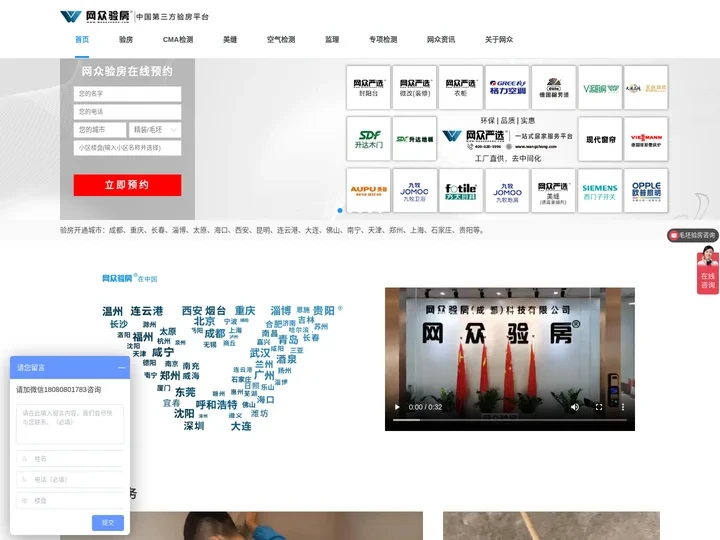Image resolution: width=720 pixels, height=540 pixels.
Task: Open the 网众严选 封阳台 brand tile
Action: (368, 87)
